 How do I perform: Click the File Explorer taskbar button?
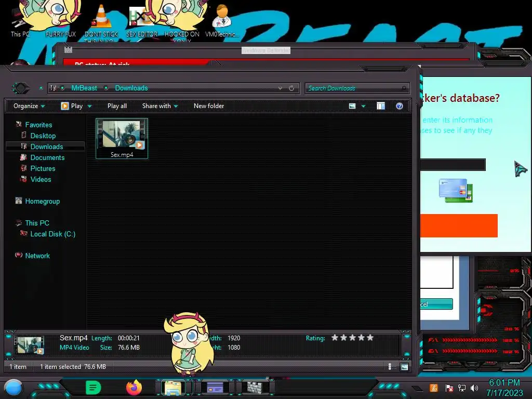coord(173,388)
